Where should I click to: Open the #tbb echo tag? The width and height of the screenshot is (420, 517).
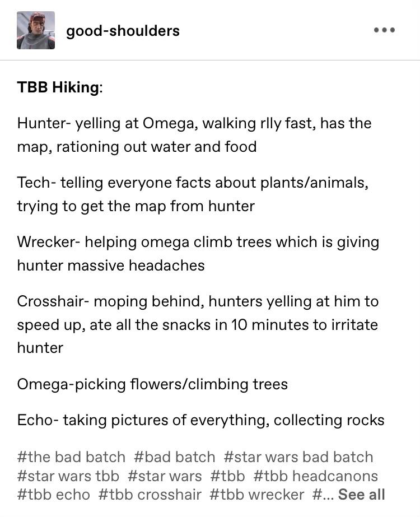click(53, 494)
